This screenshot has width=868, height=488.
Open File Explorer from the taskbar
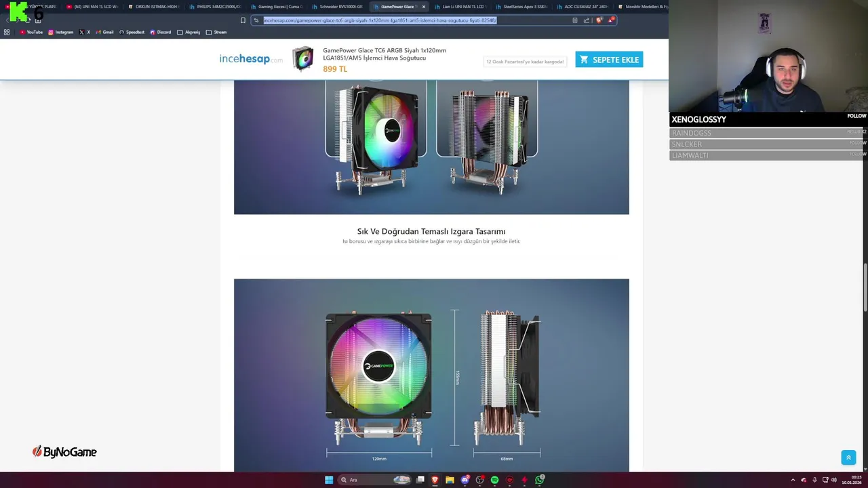[x=450, y=480]
